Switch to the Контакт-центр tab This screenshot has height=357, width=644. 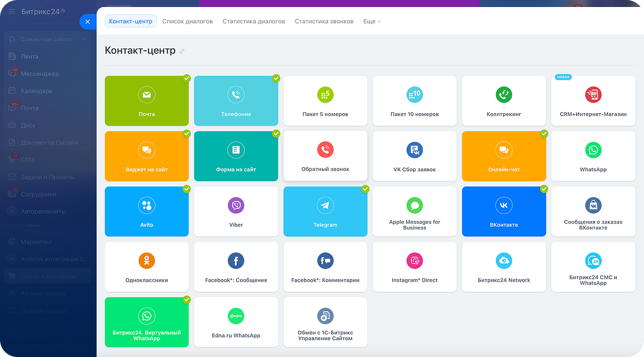pyautogui.click(x=131, y=21)
